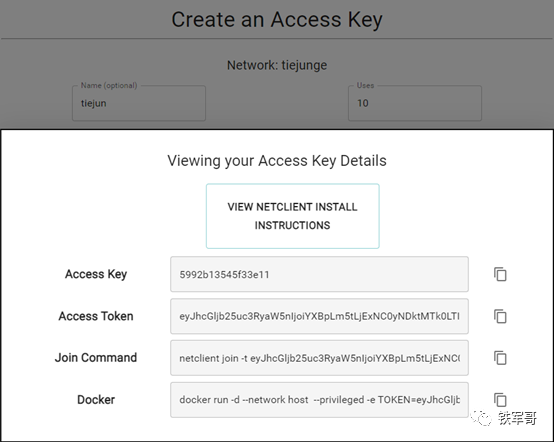The width and height of the screenshot is (554, 442).
Task: Click the Join Command label
Action: (96, 358)
